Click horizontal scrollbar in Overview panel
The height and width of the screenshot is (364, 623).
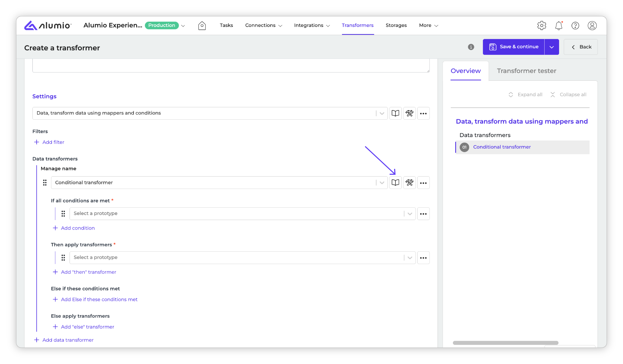tap(505, 343)
